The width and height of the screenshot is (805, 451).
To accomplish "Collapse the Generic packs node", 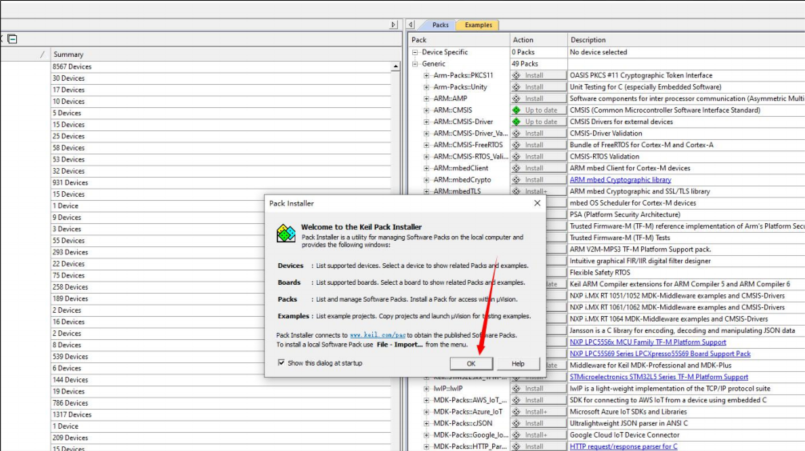I will pos(415,64).
